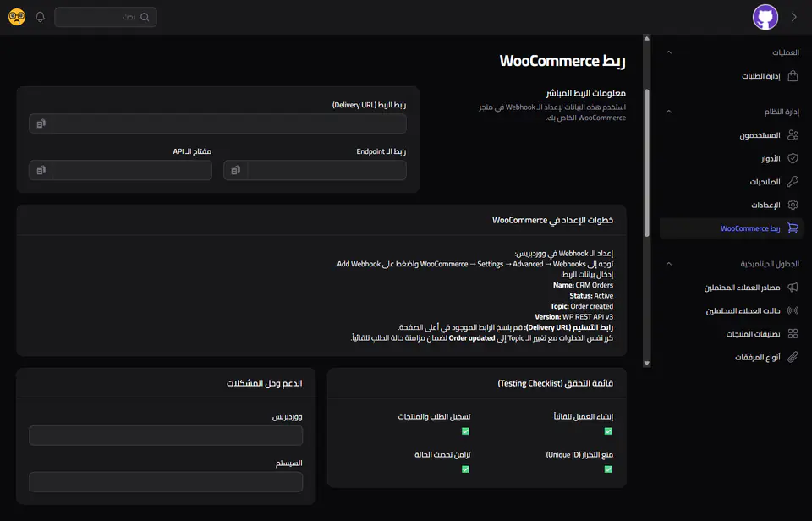
Task: Toggle the إنشاء العميل تلقائياً checkbox
Action: pos(608,431)
